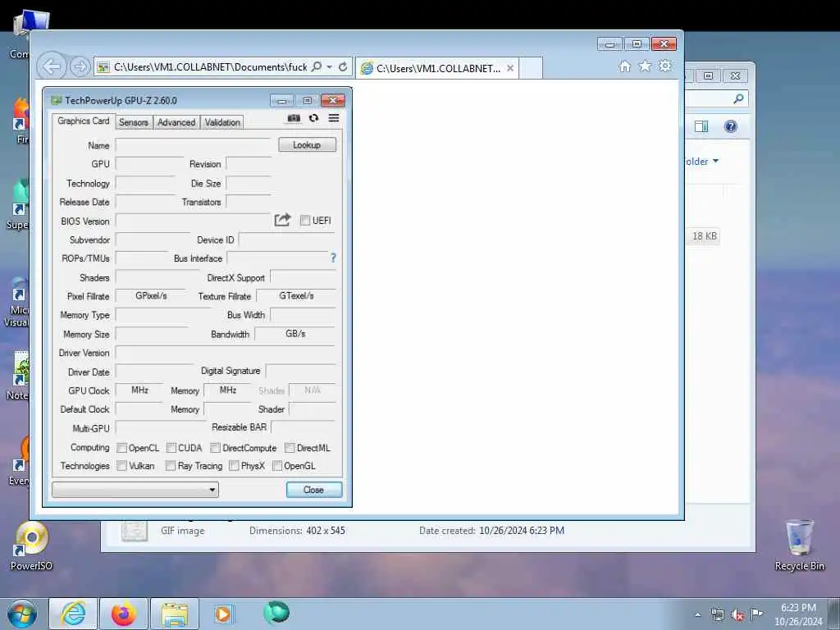Click the Explorer window search magnifier

pos(739,98)
